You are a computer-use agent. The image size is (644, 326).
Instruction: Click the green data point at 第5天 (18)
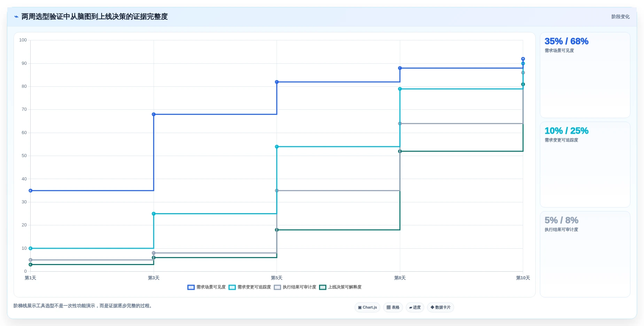277,230
